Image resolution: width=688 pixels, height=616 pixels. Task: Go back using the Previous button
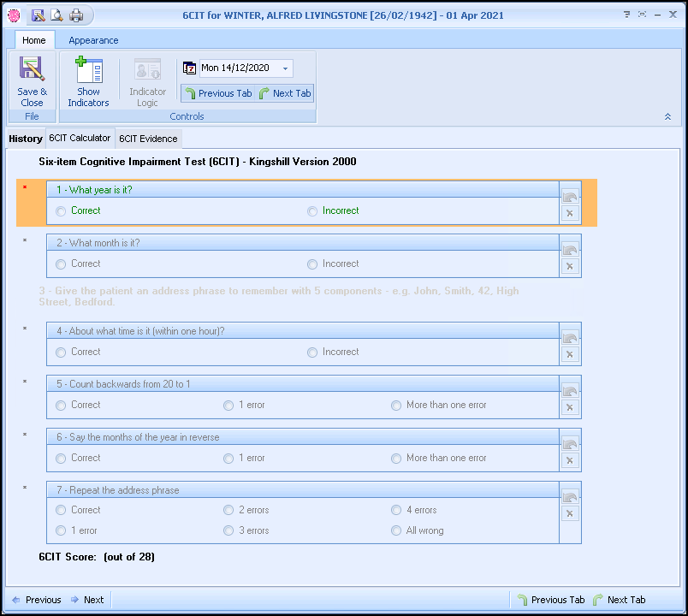(x=35, y=599)
